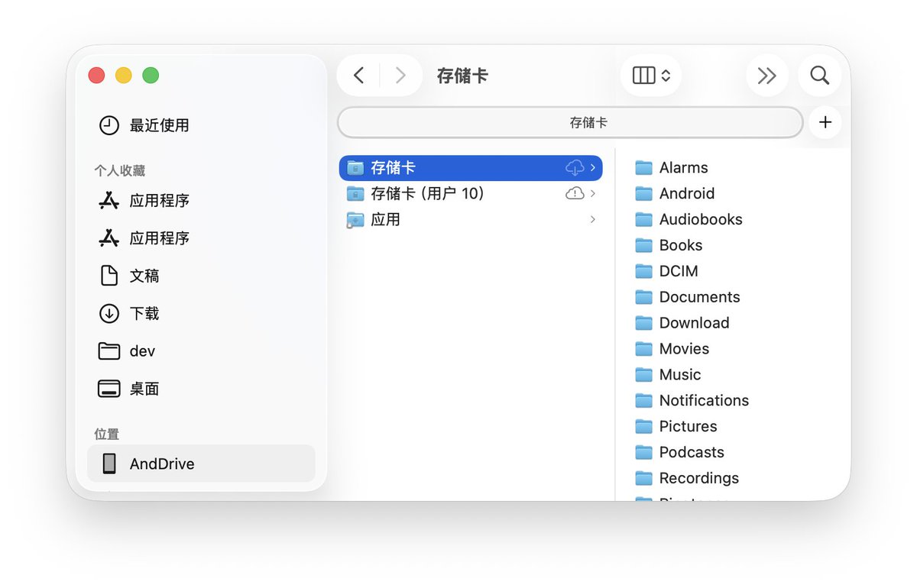Add a new tab with plus button

click(x=825, y=122)
